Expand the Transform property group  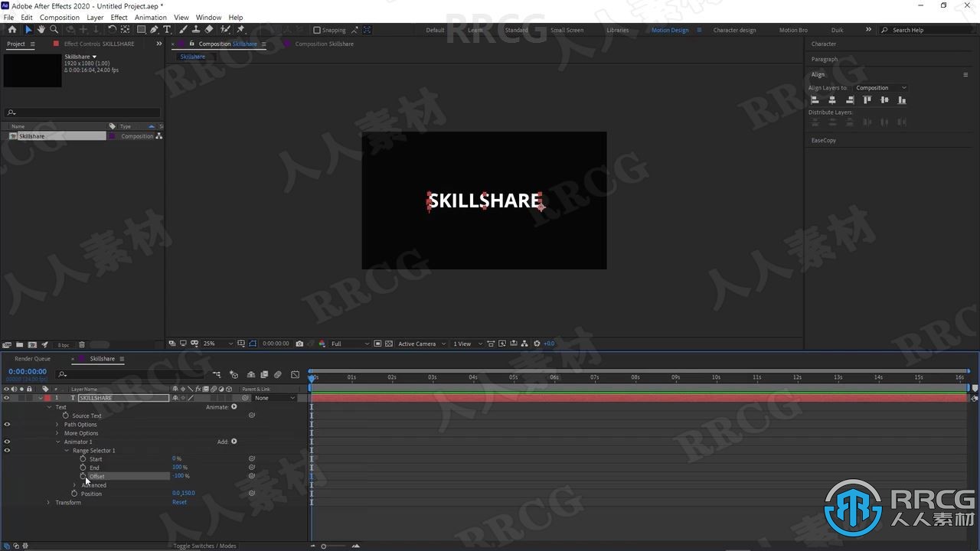(48, 503)
